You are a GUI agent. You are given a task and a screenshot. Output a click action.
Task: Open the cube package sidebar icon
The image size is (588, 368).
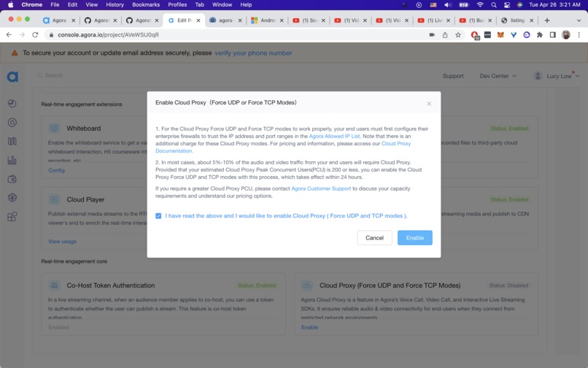(x=12, y=198)
